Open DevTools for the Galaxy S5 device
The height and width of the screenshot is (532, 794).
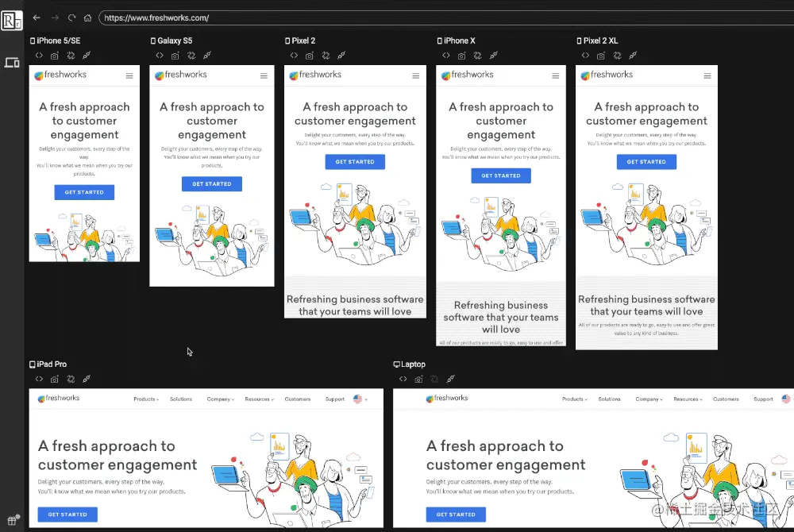click(160, 55)
